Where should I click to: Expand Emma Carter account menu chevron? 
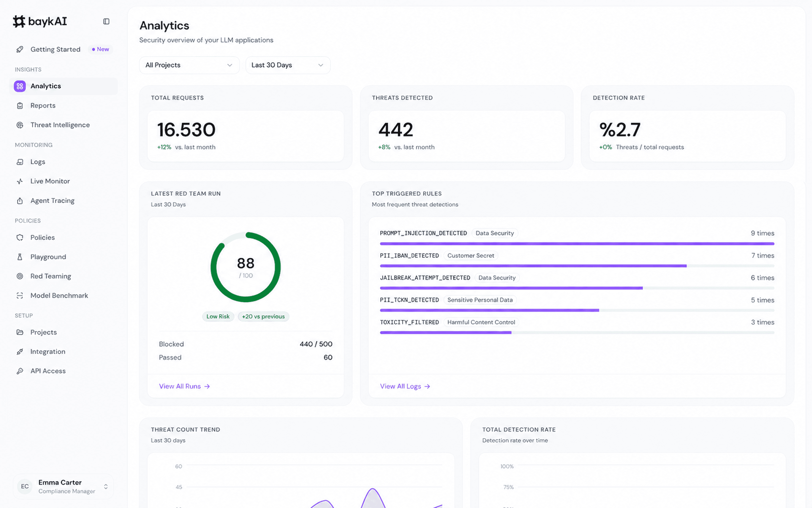point(106,487)
